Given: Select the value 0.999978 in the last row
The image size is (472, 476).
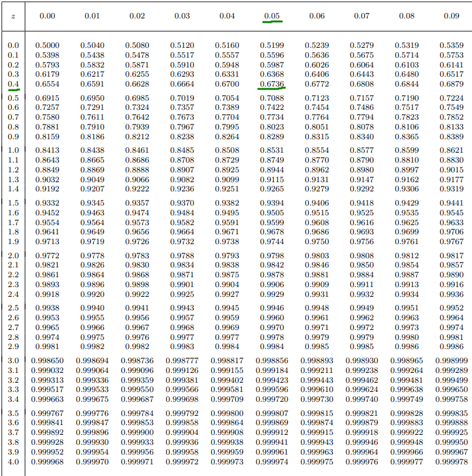Looking at the screenshot, I should click(451, 461).
